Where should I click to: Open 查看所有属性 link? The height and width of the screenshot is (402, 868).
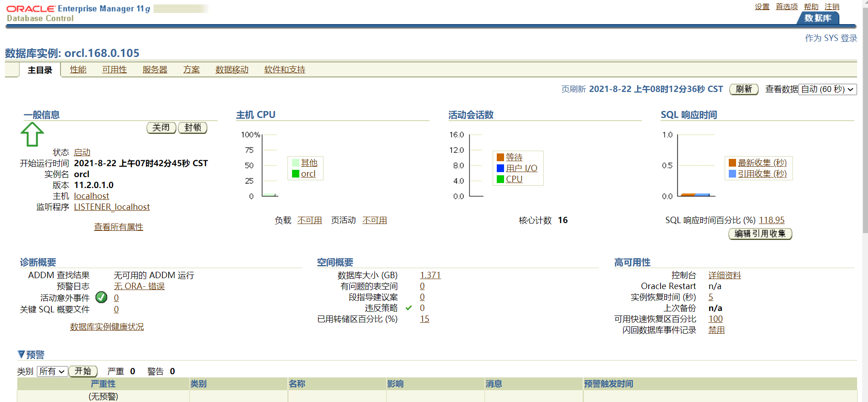pyautogui.click(x=119, y=227)
